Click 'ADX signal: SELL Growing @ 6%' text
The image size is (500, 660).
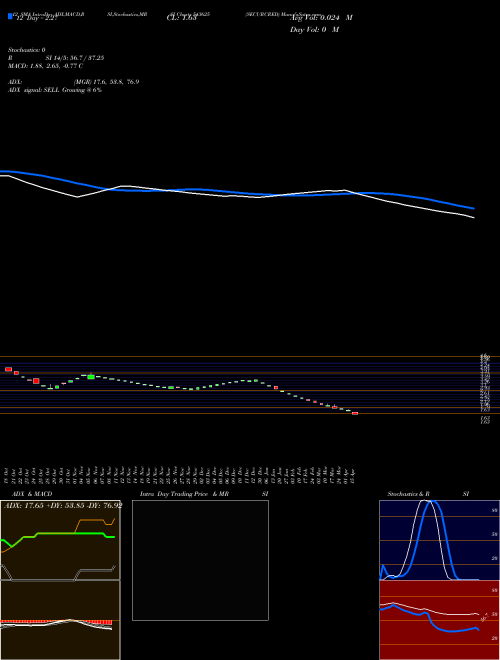[x=55, y=90]
